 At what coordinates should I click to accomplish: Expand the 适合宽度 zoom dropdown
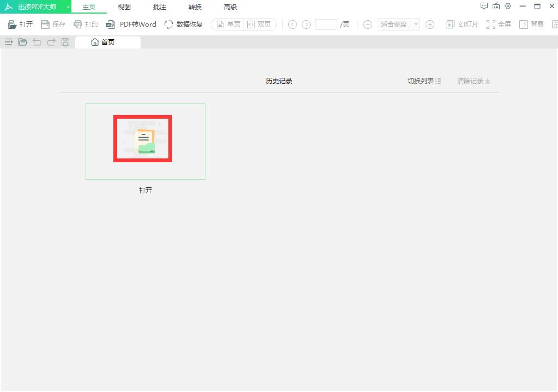pyautogui.click(x=416, y=24)
